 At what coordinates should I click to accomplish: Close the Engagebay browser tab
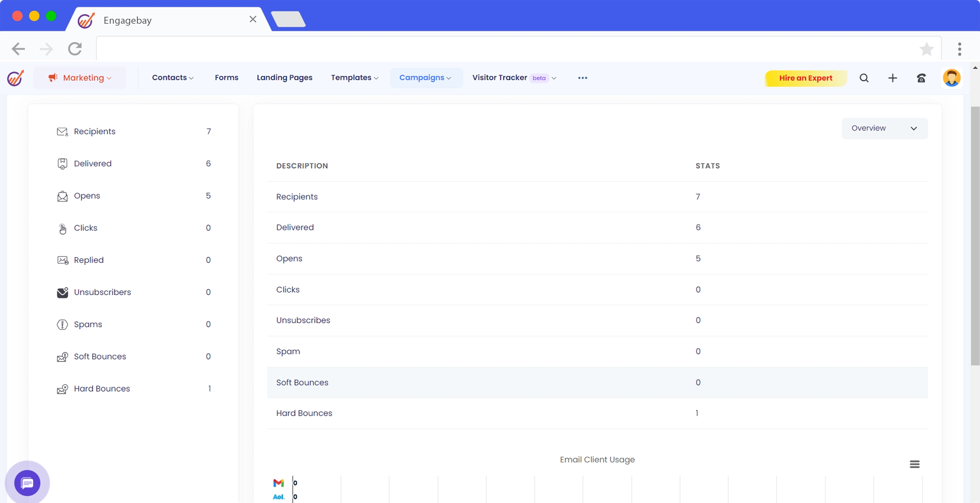click(x=253, y=19)
